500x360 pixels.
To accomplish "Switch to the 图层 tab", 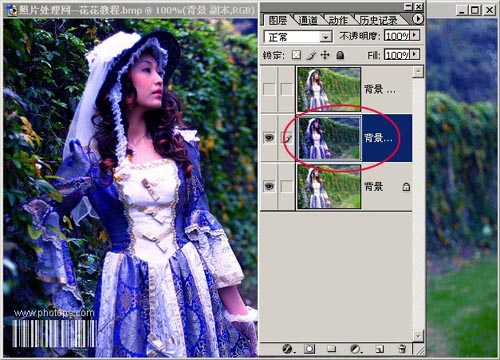I will tap(277, 20).
